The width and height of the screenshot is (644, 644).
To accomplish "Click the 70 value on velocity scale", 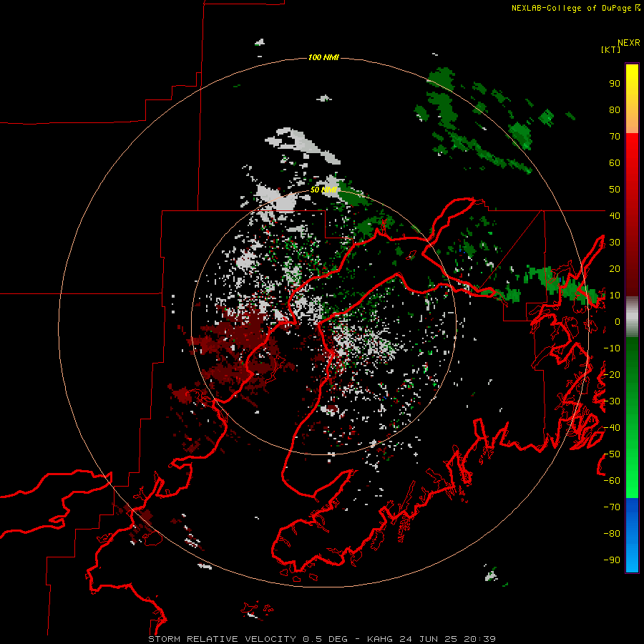I will click(x=615, y=137).
